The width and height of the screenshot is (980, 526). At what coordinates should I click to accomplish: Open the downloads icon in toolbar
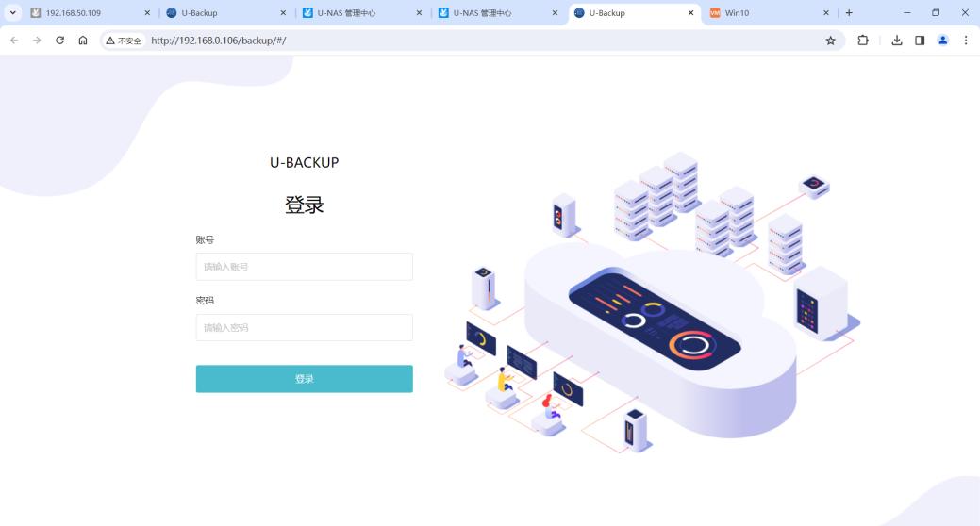[x=896, y=41]
